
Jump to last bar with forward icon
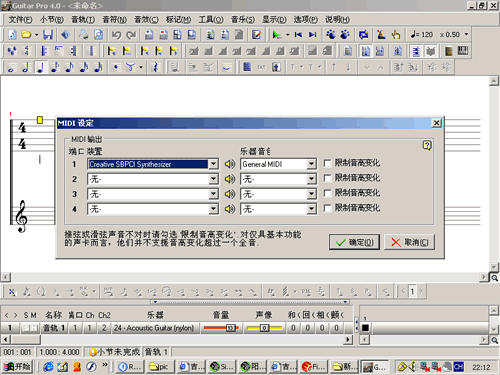coord(313,35)
